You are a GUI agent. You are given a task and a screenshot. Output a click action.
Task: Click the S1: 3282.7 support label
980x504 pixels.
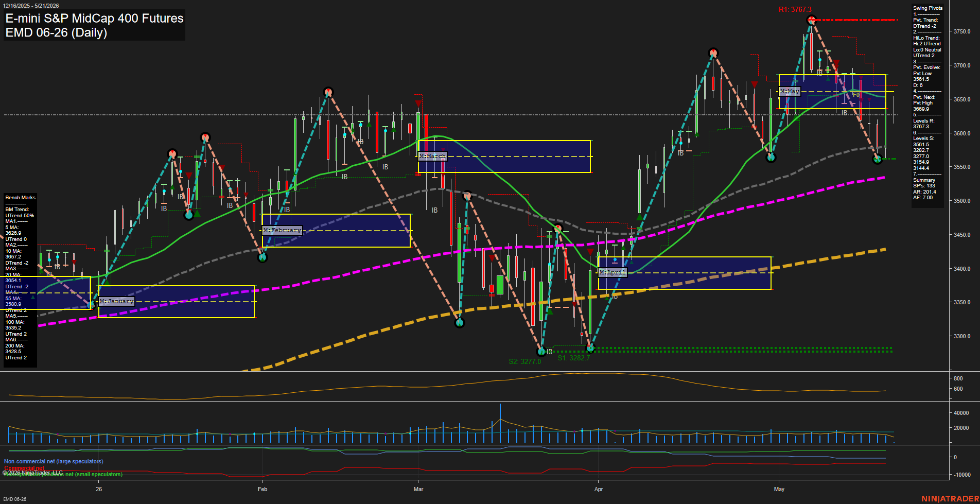[573, 358]
